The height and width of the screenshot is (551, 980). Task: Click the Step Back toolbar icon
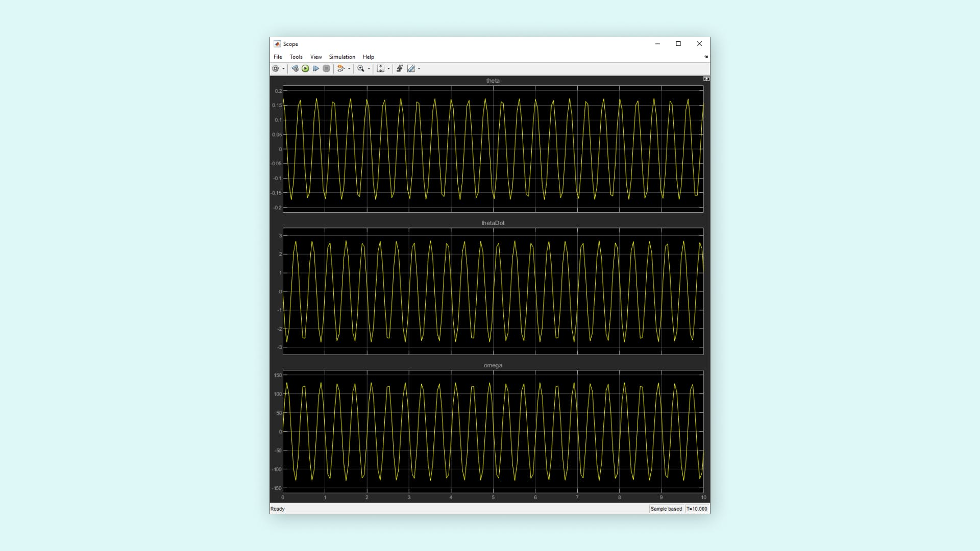coord(295,68)
